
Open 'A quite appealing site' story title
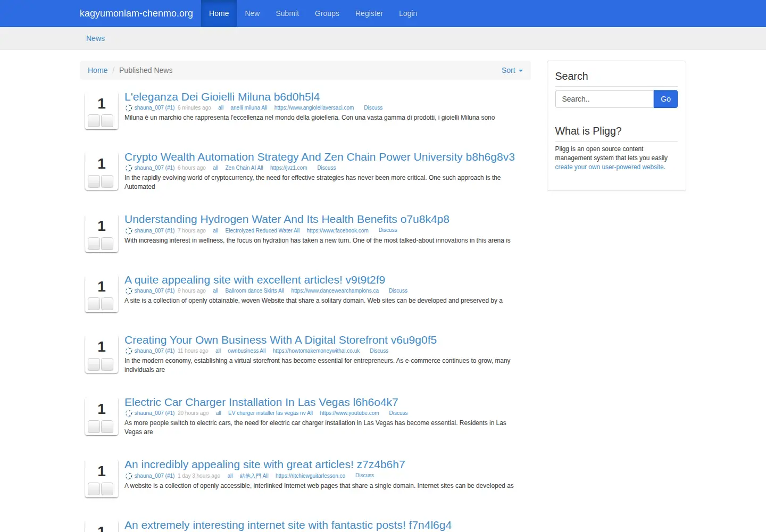(255, 280)
